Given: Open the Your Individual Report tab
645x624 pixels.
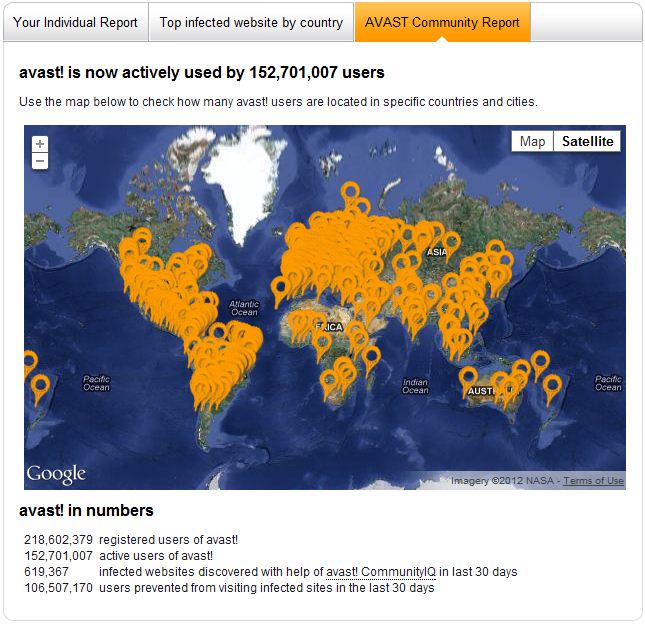Looking at the screenshot, I should [76, 22].
